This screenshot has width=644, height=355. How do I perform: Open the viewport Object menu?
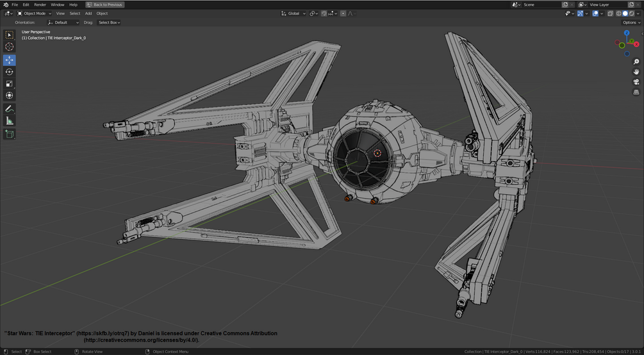[x=102, y=13]
